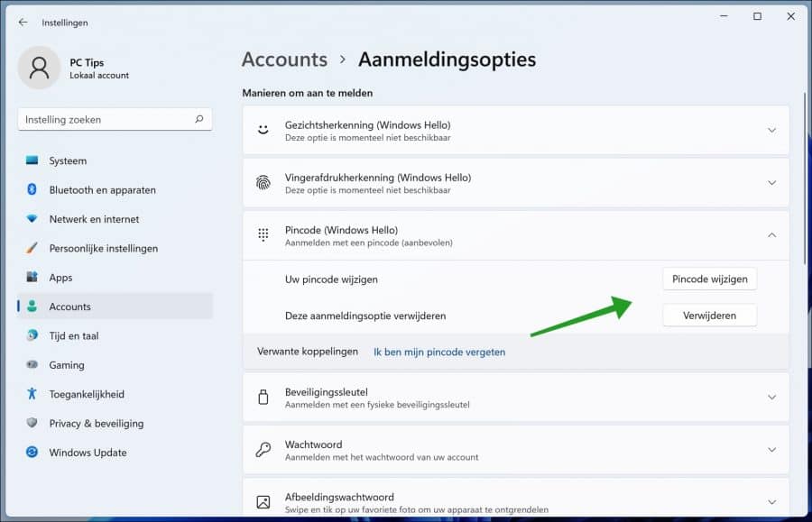Viewport: 812px width, 522px height.
Task: Click the Instelling zoeken search field
Action: click(x=115, y=118)
